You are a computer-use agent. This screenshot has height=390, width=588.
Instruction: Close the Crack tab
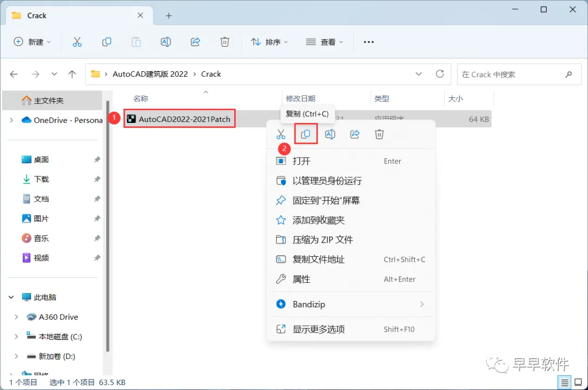(x=140, y=15)
